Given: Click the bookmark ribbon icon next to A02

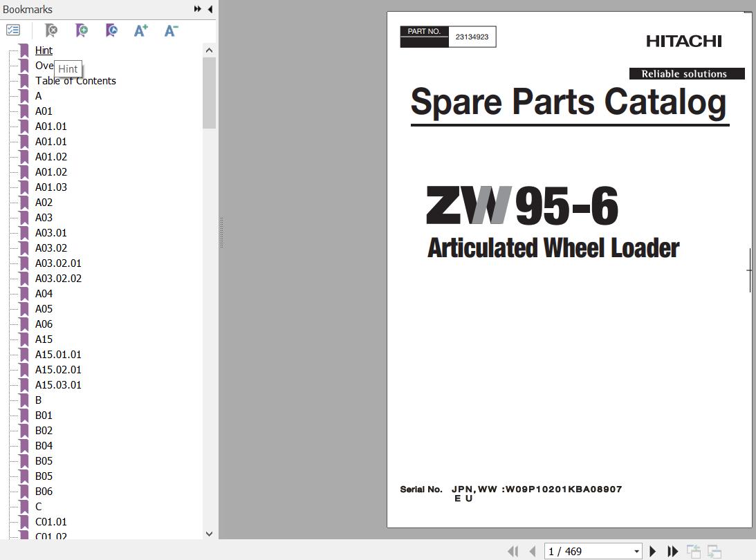Looking at the screenshot, I should point(24,203).
